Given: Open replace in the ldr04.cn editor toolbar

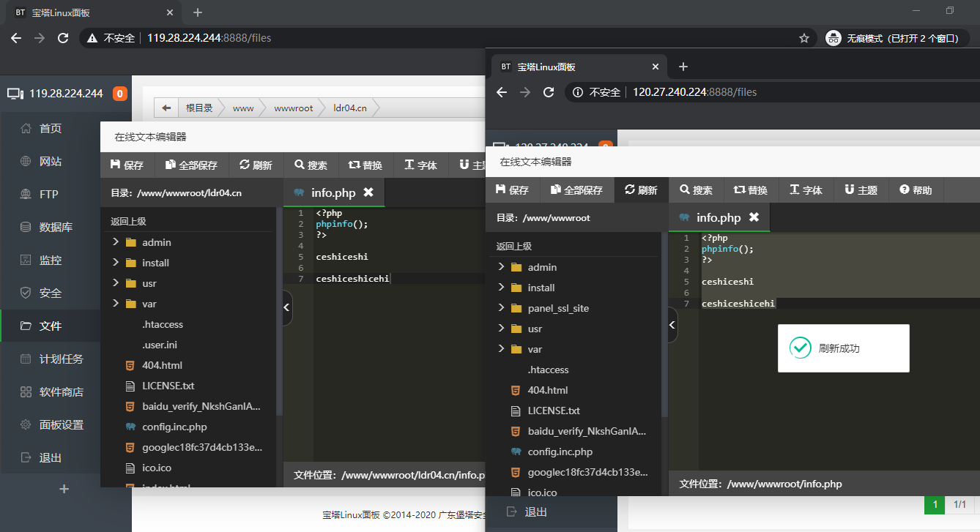Looking at the screenshot, I should pyautogui.click(x=365, y=165).
